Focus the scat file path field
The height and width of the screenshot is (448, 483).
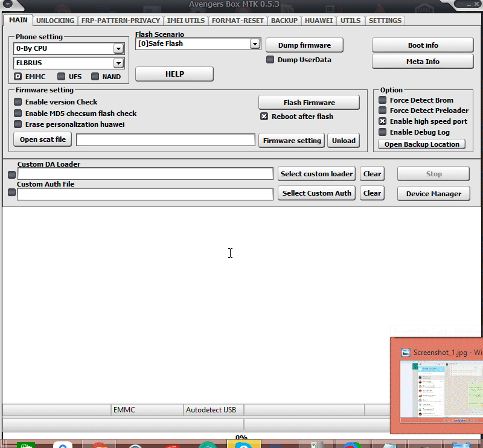pyautogui.click(x=165, y=140)
